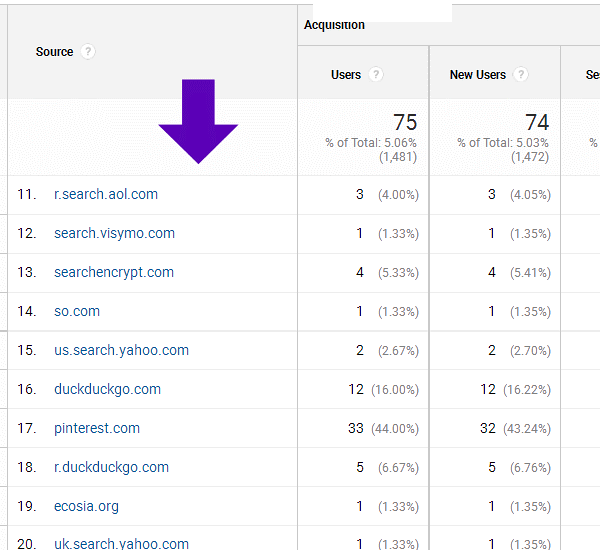Click the help icon next to Users
The image size is (600, 550).
pos(376,75)
